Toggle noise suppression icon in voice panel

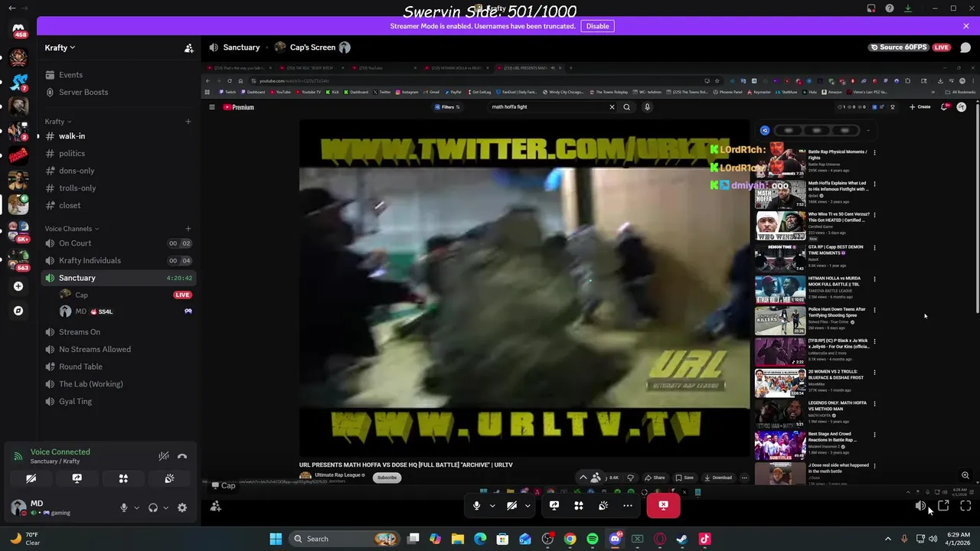coord(163,456)
